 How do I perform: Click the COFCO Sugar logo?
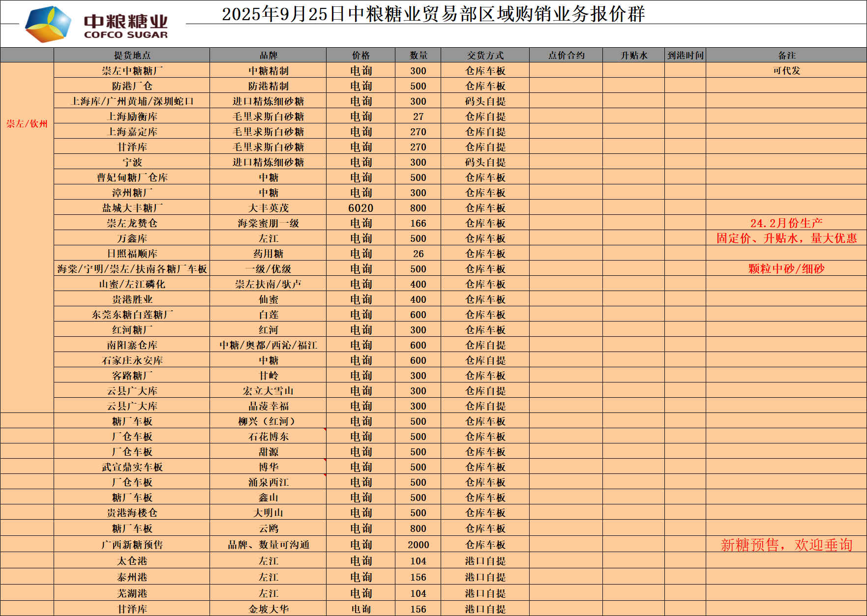pos(96,25)
